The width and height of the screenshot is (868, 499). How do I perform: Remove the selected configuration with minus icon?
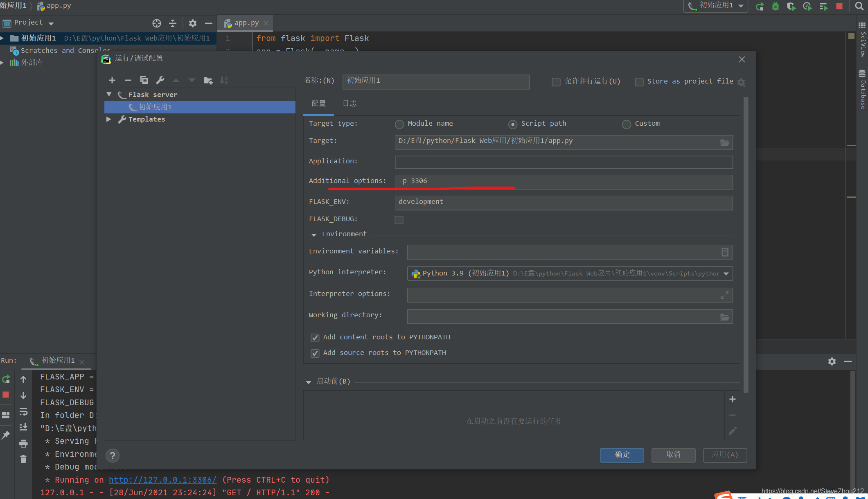point(128,80)
